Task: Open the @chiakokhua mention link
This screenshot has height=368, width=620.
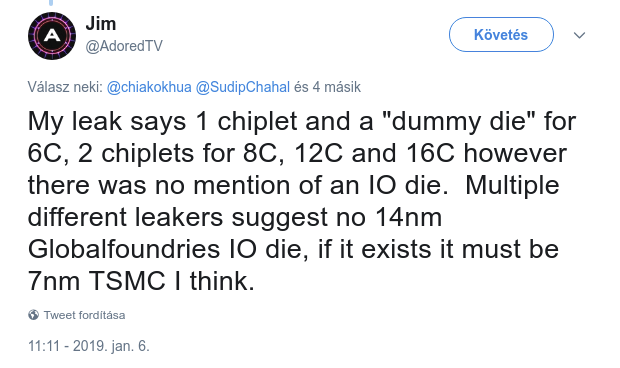Action: pos(149,87)
